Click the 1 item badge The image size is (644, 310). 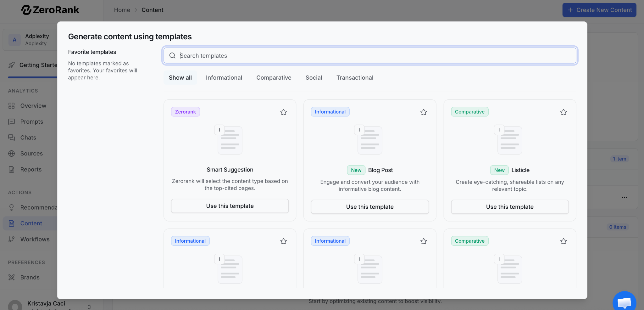619,159
